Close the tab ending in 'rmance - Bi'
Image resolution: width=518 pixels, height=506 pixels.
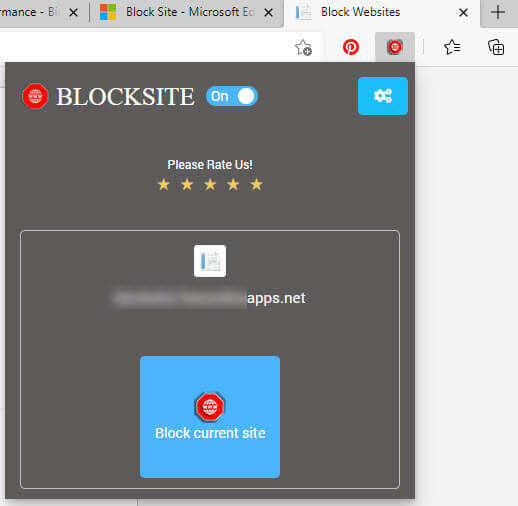click(73, 13)
